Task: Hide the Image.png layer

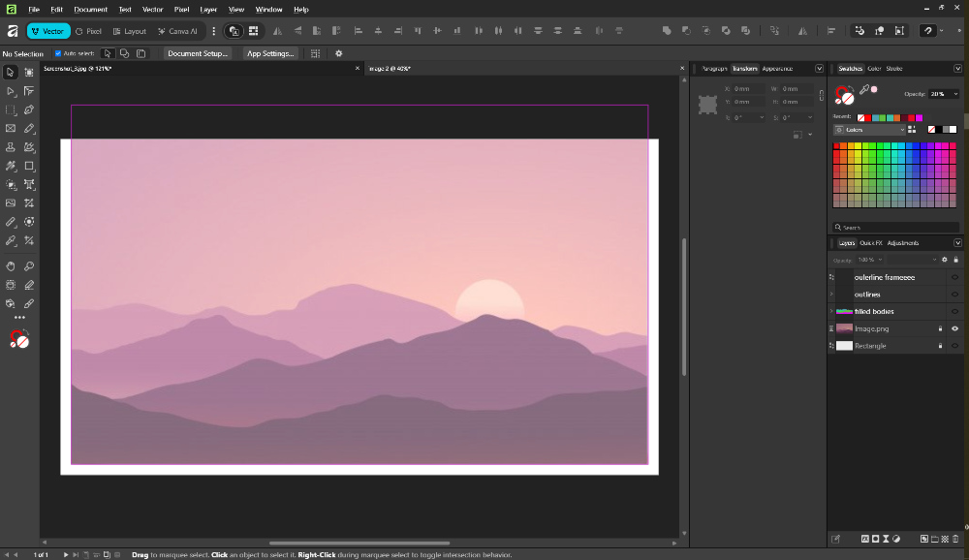Action: click(954, 328)
